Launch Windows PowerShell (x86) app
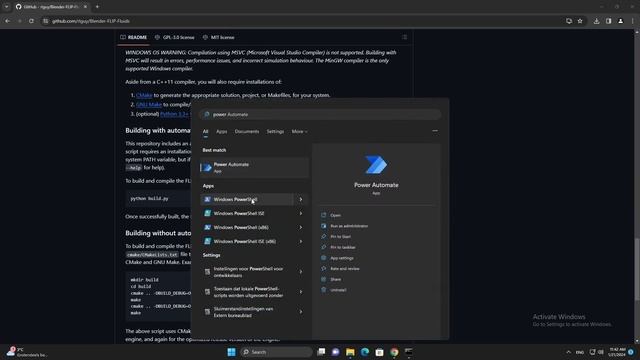Image resolution: width=640 pixels, height=360 pixels. 247,227
